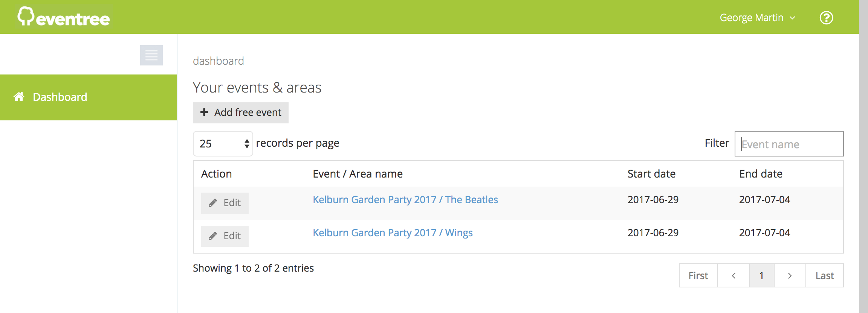This screenshot has height=313, width=868.
Task: Select page 1 in pagination
Action: (x=761, y=276)
